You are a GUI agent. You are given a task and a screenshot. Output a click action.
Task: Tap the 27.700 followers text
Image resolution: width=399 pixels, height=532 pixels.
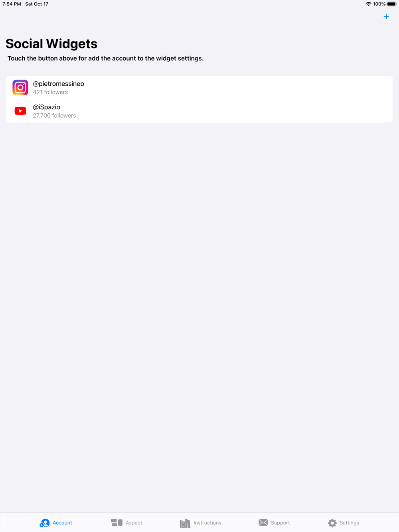click(54, 116)
